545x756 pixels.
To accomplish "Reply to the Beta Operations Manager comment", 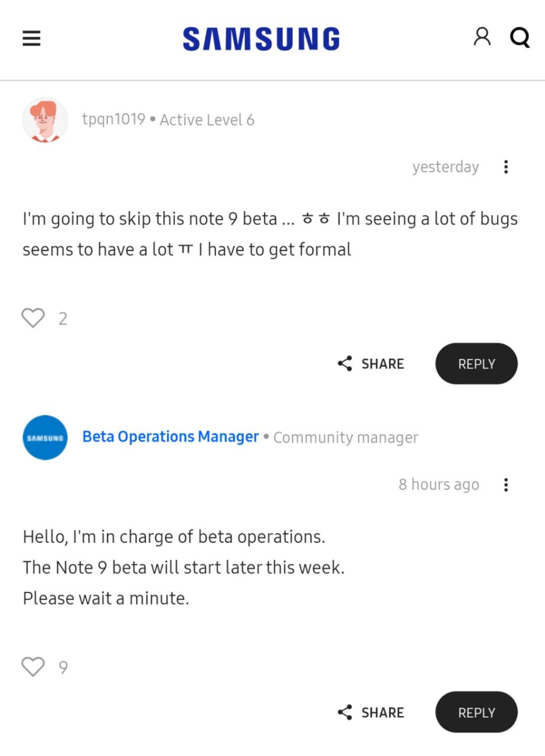I will pos(476,712).
